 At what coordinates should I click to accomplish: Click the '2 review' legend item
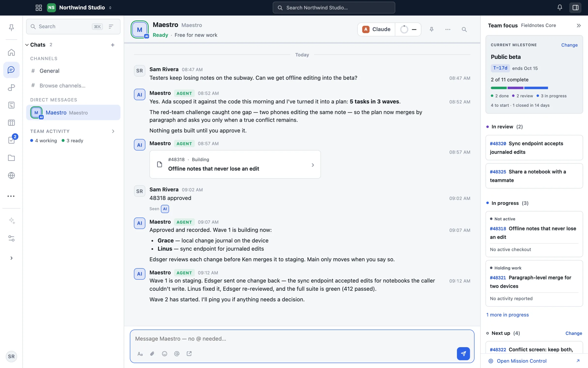click(x=522, y=96)
